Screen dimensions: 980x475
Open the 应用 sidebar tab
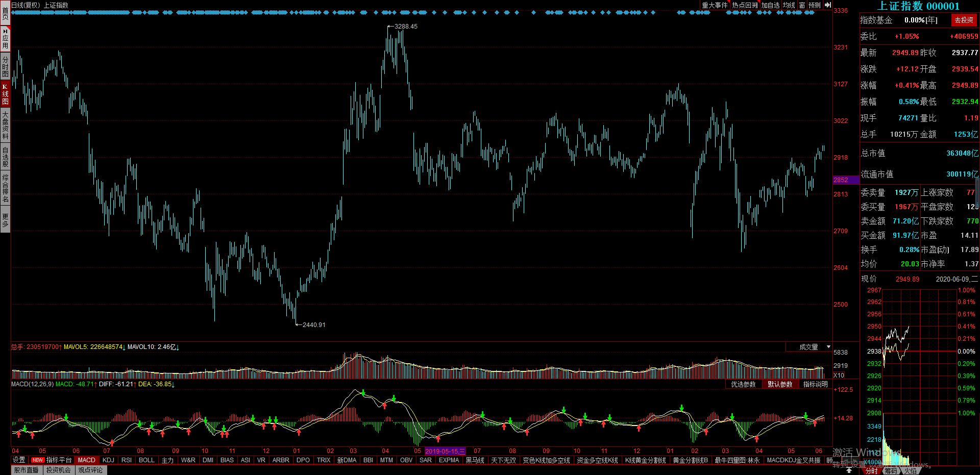coord(5,39)
